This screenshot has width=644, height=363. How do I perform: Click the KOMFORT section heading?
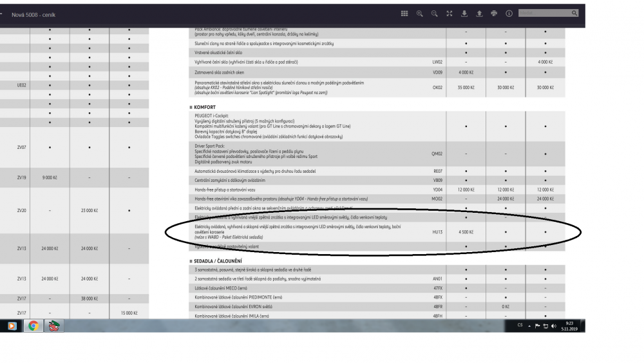205,107
